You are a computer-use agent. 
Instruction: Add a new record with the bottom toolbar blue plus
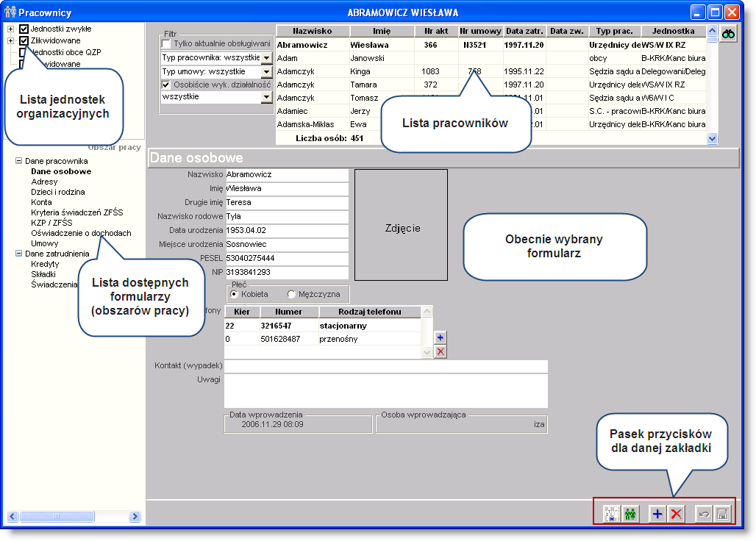coord(657,514)
